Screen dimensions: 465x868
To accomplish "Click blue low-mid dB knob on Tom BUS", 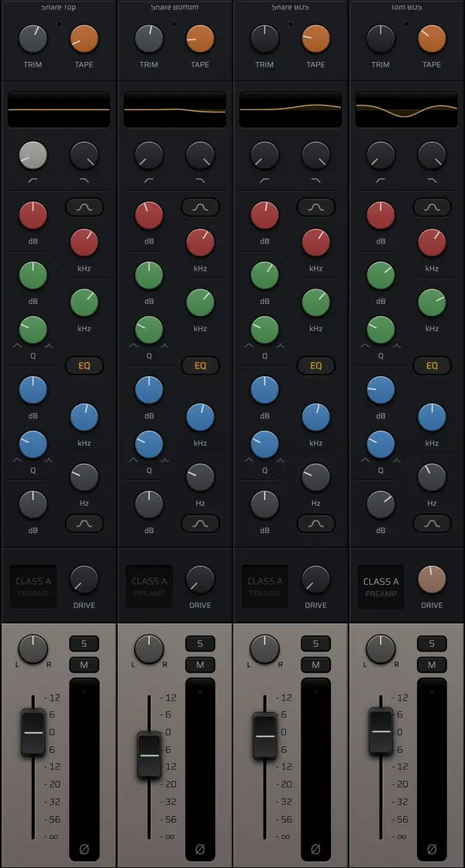I will point(381,389).
